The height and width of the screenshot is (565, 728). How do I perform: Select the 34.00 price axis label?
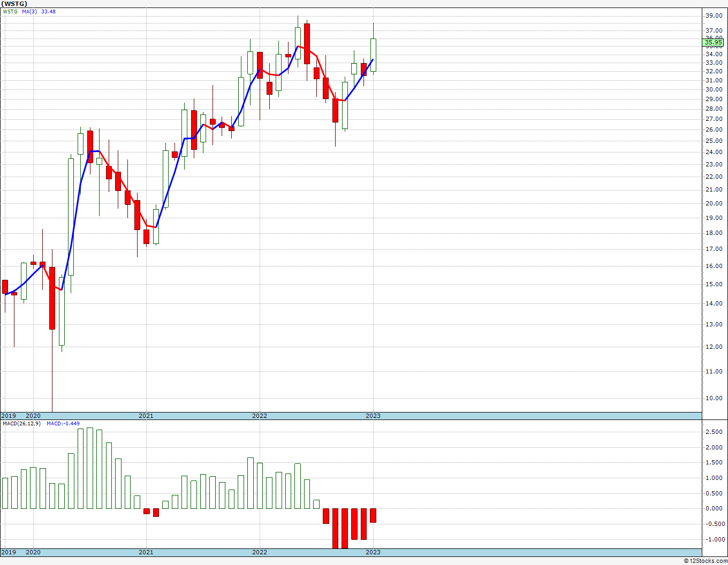(x=714, y=54)
